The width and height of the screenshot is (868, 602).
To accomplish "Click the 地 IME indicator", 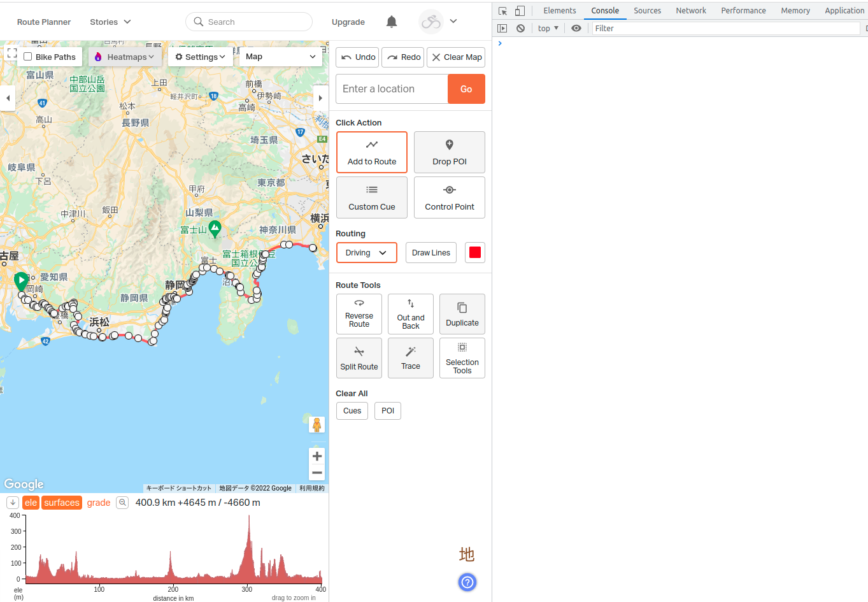I will [x=467, y=554].
